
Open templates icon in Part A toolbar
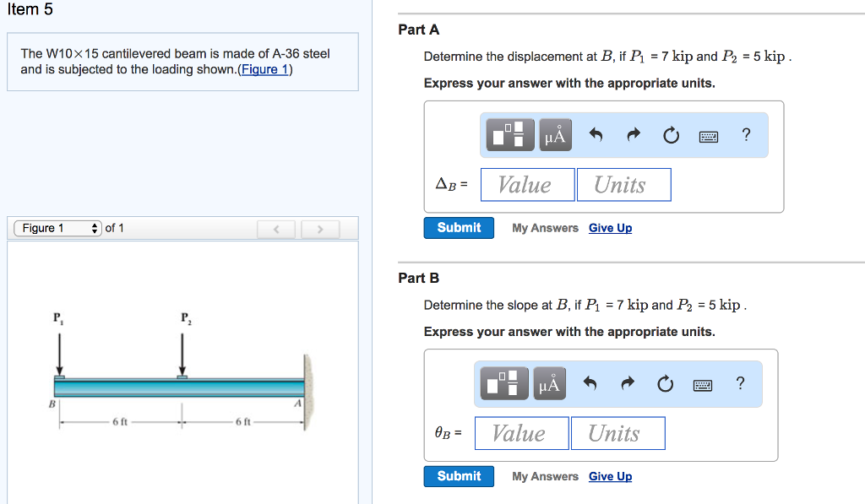(x=510, y=134)
